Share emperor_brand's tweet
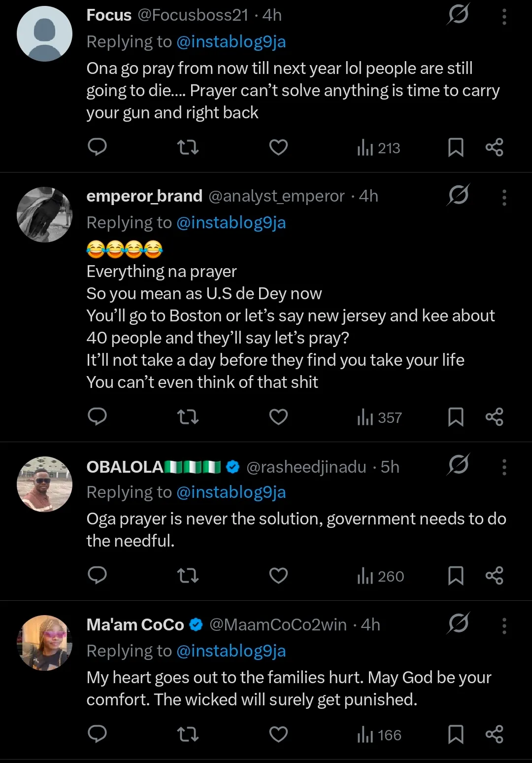532x763 pixels. [494, 417]
